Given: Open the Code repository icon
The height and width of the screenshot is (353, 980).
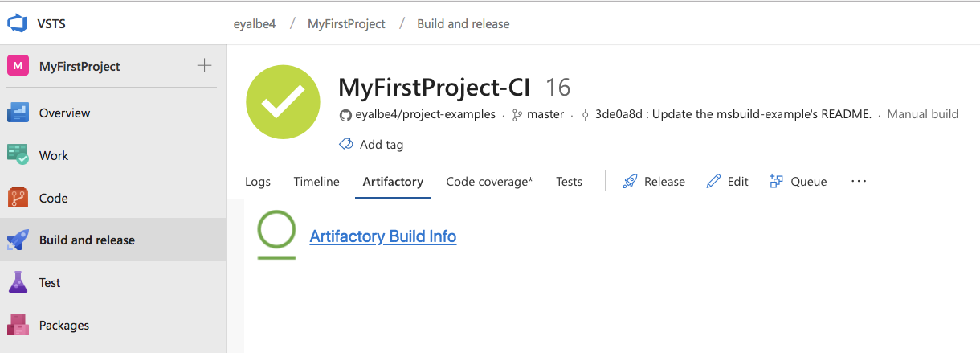Looking at the screenshot, I should [18, 198].
